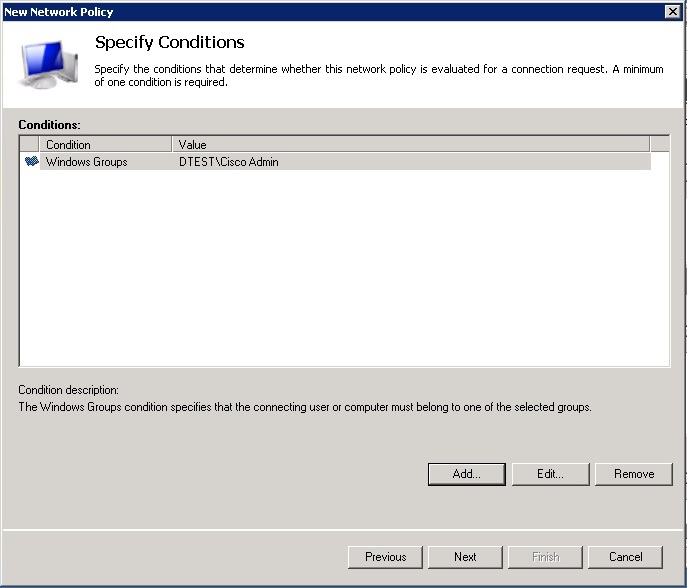Cancel the network policy wizard

point(626,557)
